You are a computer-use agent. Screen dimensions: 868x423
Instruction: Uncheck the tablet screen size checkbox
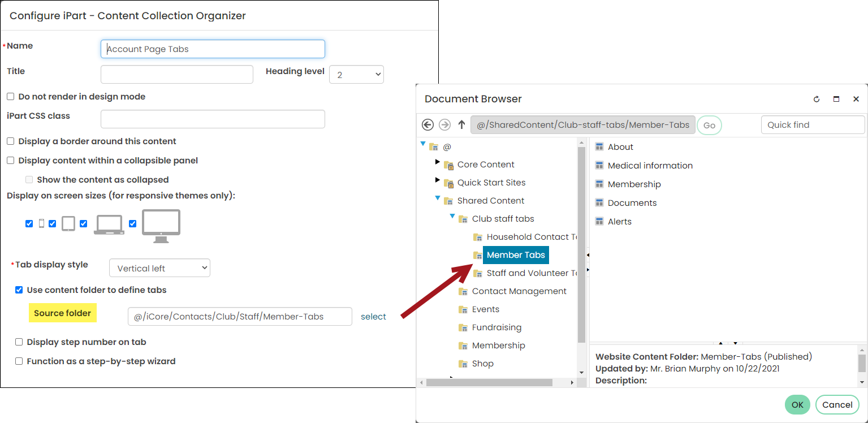click(x=53, y=224)
